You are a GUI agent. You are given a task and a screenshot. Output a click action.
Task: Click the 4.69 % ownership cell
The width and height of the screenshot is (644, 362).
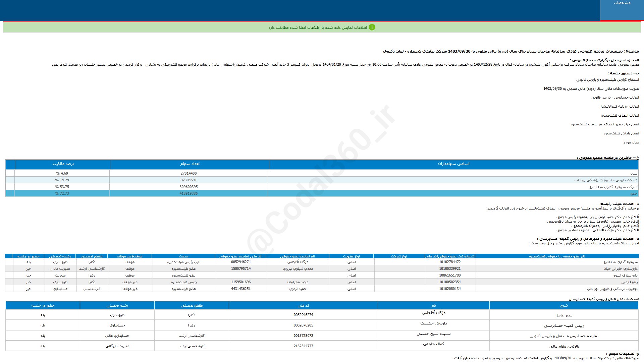coord(62,174)
